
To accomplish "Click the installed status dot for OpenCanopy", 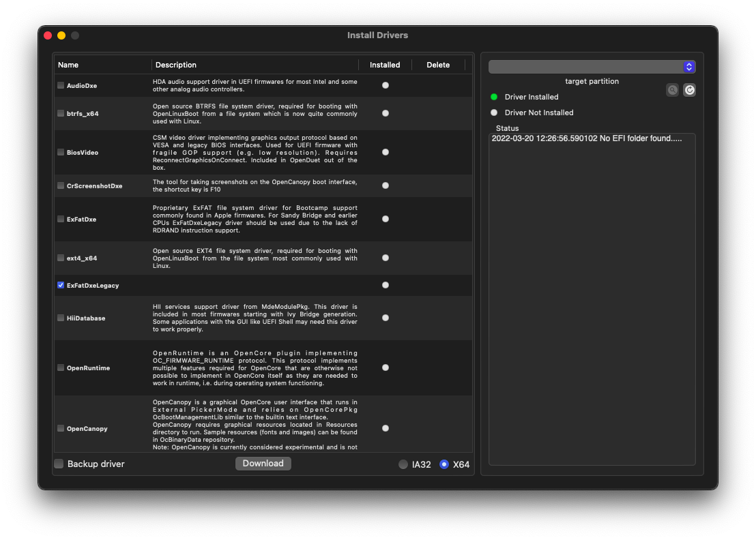I will 386,428.
